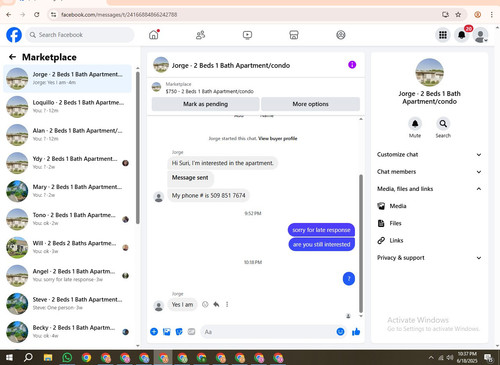Choose a GIF in the composer
Image resolution: width=500 pixels, height=365 pixels.
point(191,331)
